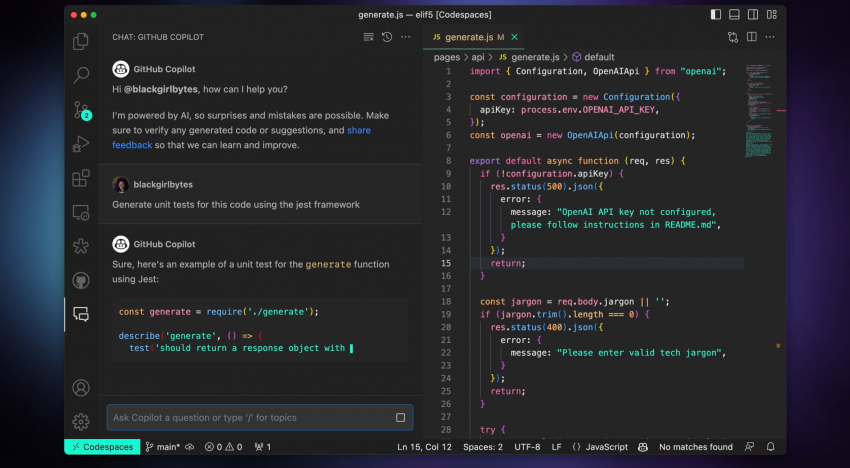Clear the Copilot chat session
Image resolution: width=850 pixels, height=468 pixels.
click(x=368, y=37)
